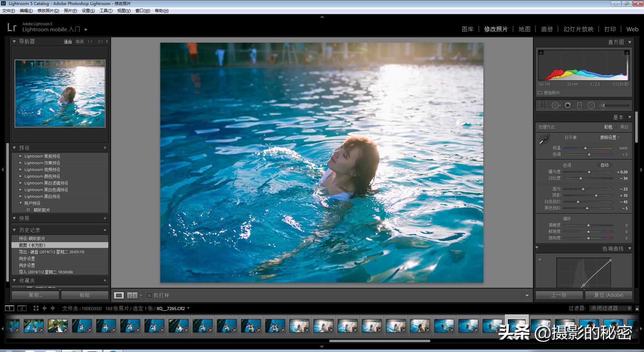Apply the 晓秋胶片 user preset
644x352 pixels.
(42, 210)
